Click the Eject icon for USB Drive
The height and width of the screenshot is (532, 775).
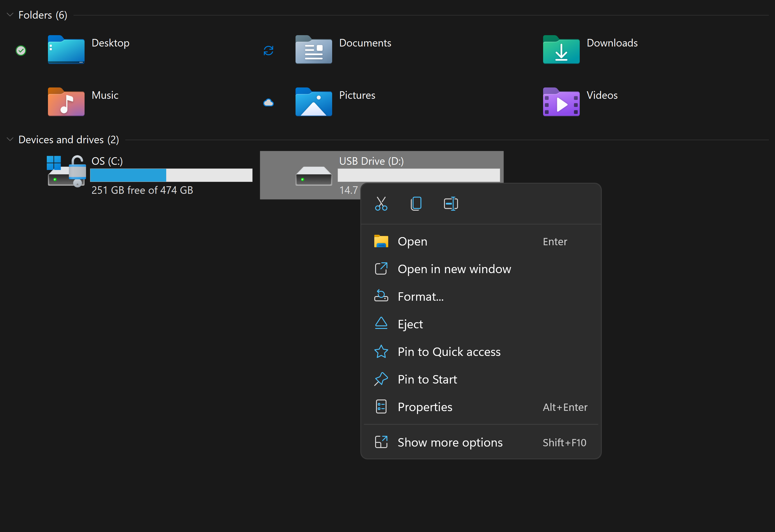tap(380, 323)
